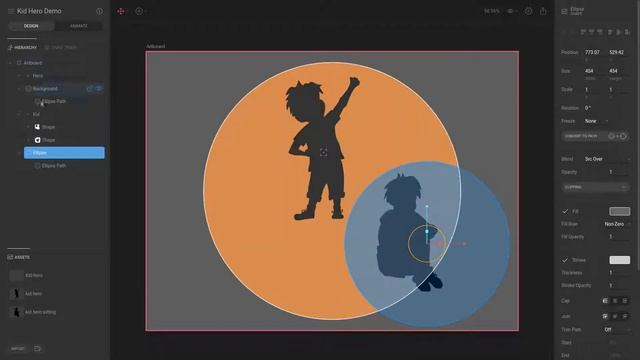Open the Trim Path dropdown set to Off
Screen dimensions: 640x360
click(617, 329)
